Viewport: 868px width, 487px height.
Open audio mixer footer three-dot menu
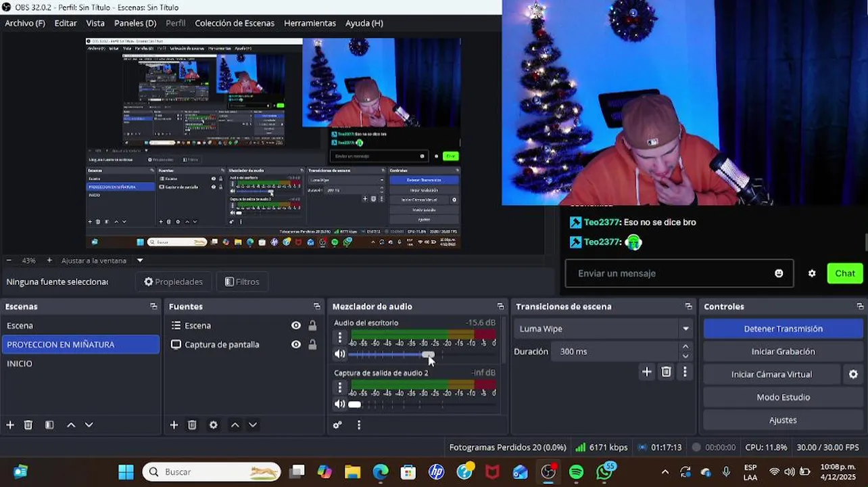(359, 425)
